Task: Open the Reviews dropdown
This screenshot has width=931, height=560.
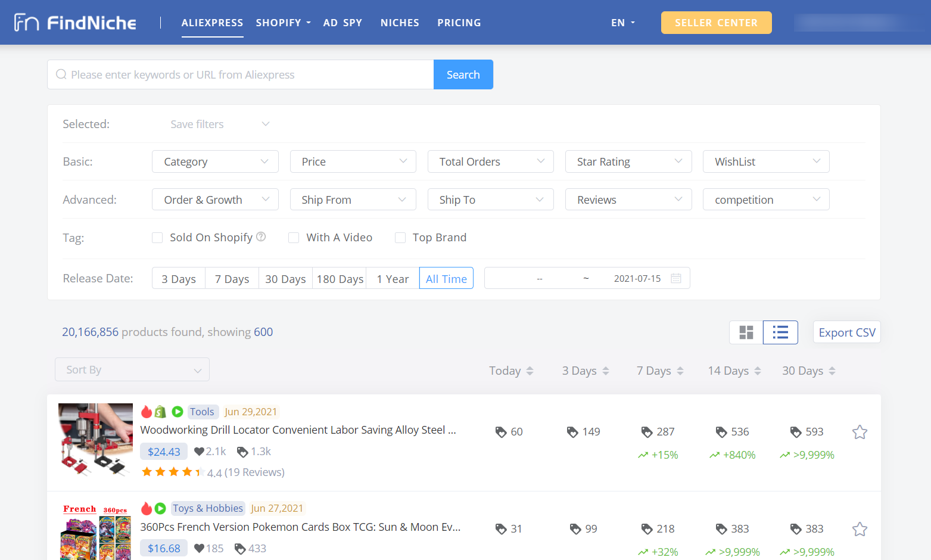Action: tap(628, 200)
